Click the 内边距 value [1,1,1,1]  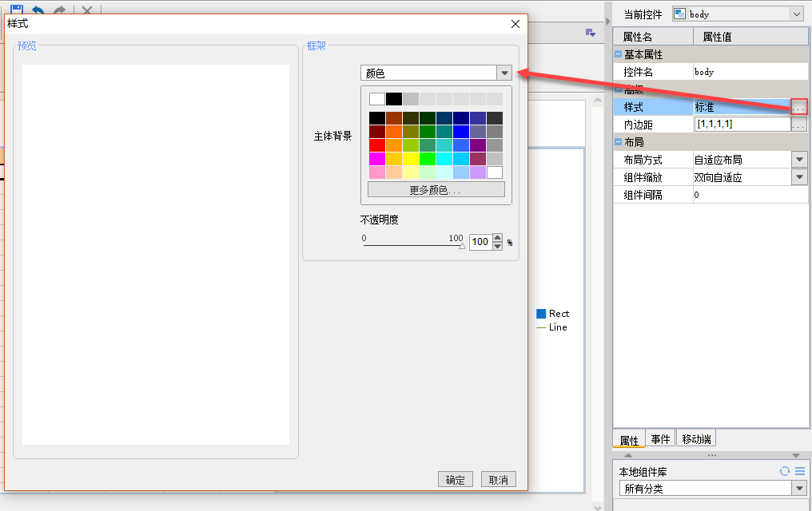tap(742, 124)
